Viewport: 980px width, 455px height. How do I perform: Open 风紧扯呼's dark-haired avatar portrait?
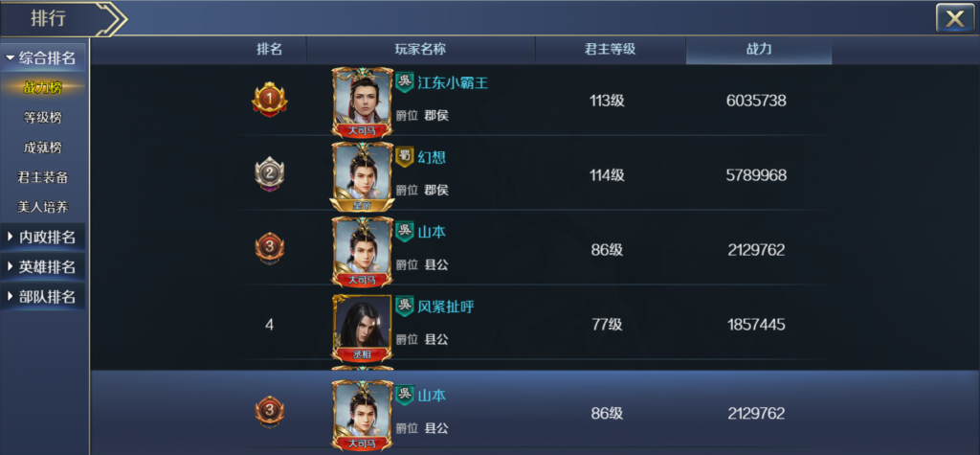click(x=363, y=328)
